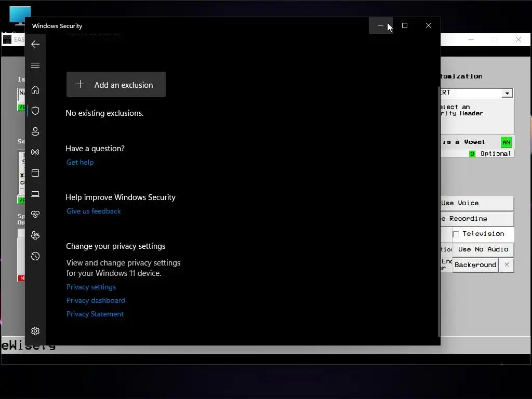Click the green Optional indicator box

tap(472, 154)
